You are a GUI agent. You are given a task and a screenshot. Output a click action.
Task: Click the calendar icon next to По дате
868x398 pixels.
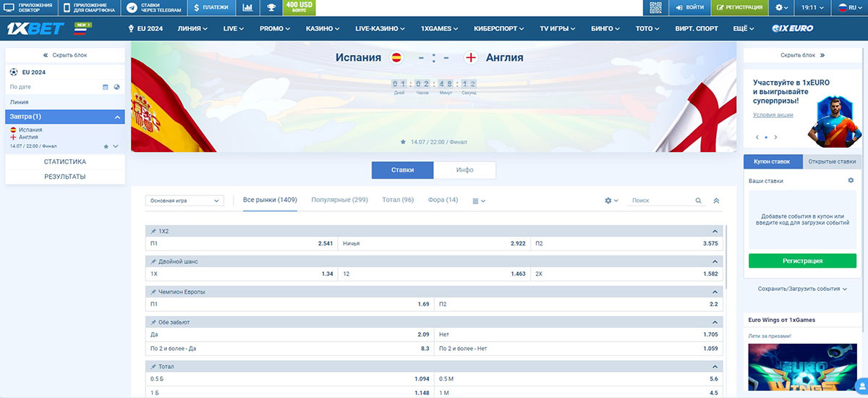[105, 87]
